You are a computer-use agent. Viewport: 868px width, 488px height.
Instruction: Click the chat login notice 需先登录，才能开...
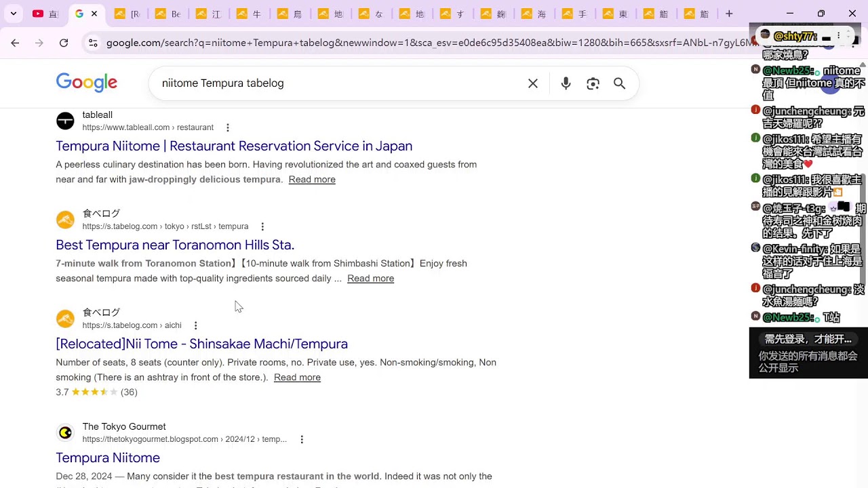808,339
